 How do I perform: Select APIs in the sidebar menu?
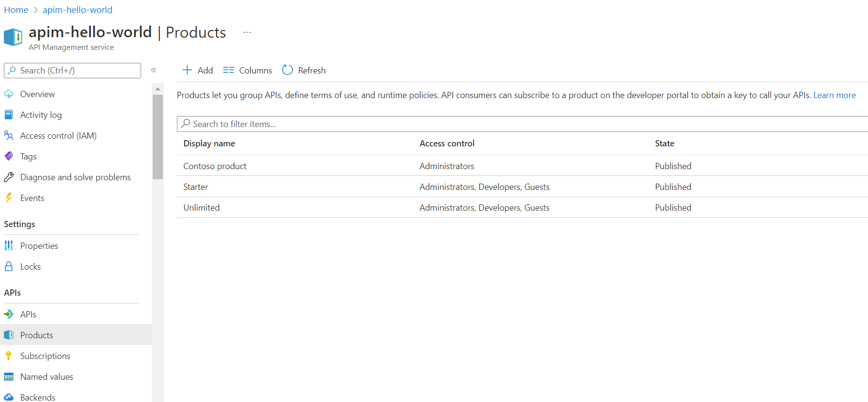(x=28, y=315)
